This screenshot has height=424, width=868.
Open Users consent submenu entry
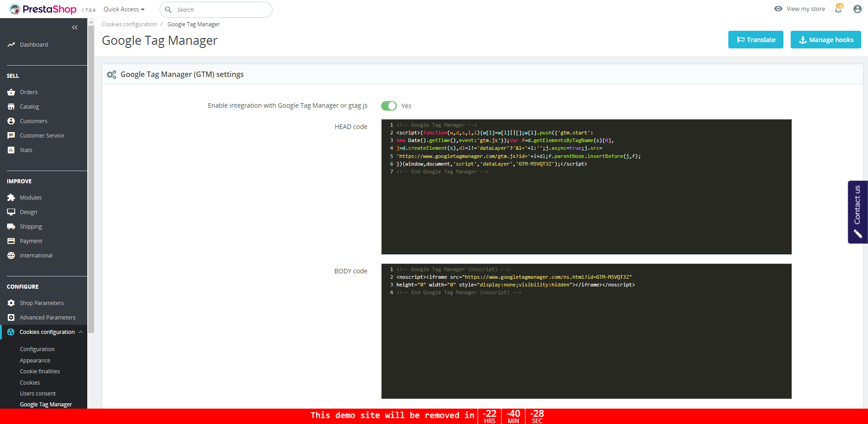coord(38,393)
